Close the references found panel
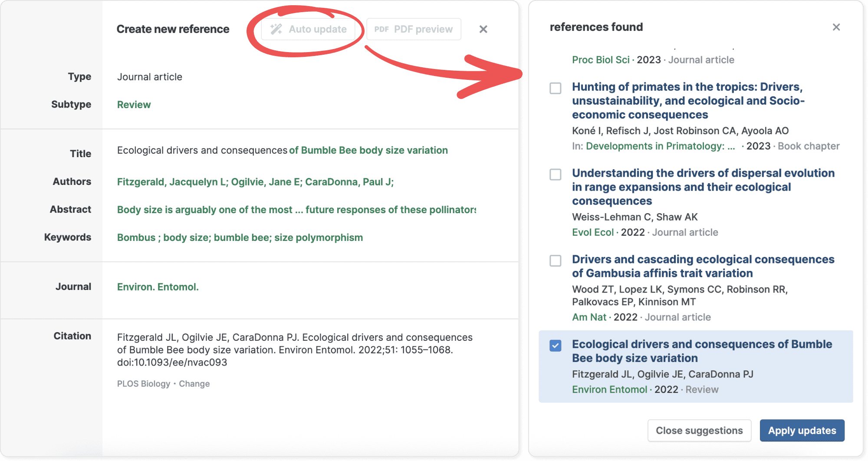The image size is (868, 461). coord(836,27)
